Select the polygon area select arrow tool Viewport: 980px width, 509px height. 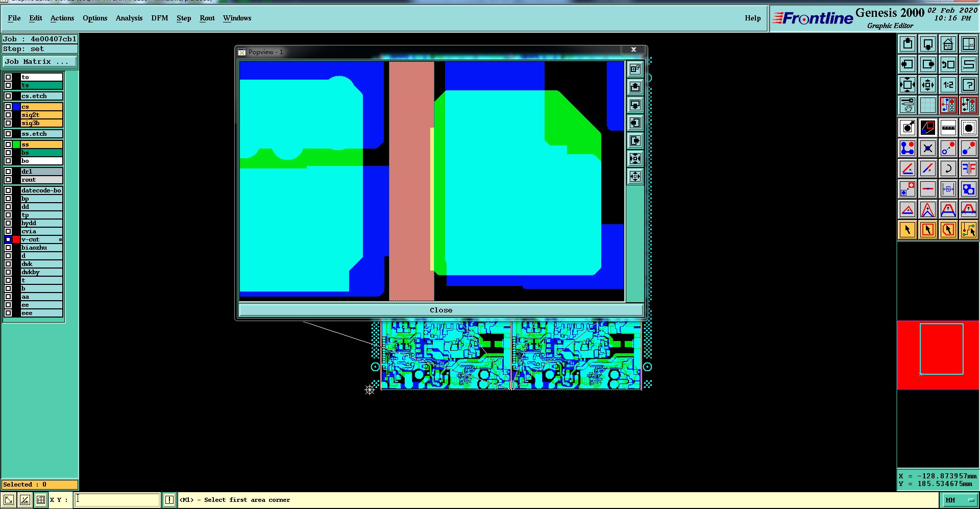pyautogui.click(x=948, y=230)
